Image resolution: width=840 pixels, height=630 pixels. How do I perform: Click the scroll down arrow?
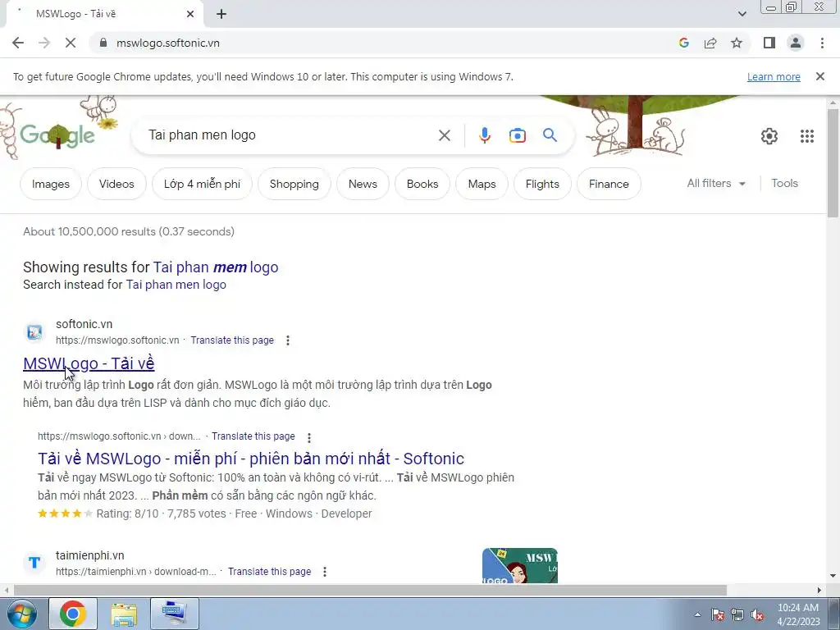[x=833, y=577]
